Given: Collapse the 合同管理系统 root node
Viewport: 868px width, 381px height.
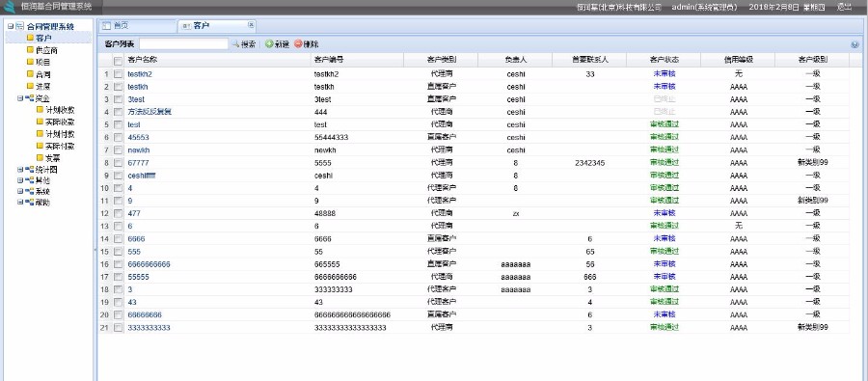Looking at the screenshot, I should coord(11,26).
